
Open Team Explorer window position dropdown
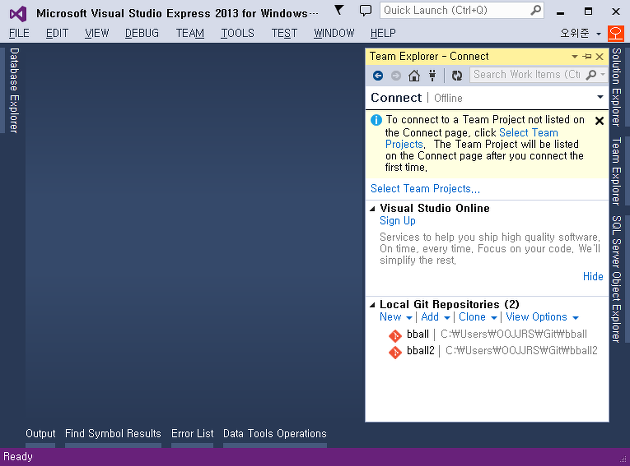[x=575, y=57]
